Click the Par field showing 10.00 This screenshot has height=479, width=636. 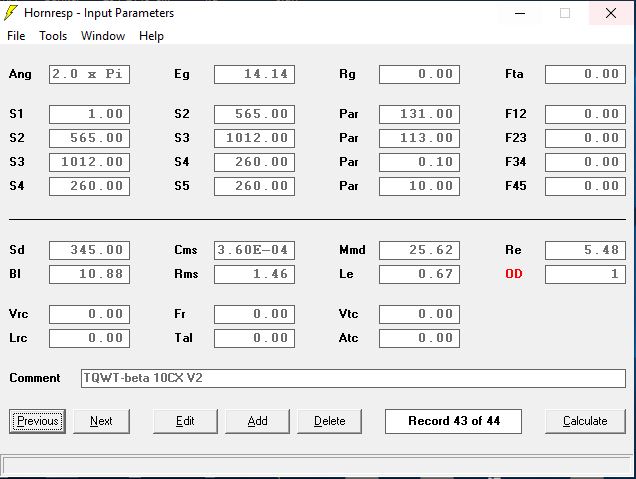tap(419, 186)
